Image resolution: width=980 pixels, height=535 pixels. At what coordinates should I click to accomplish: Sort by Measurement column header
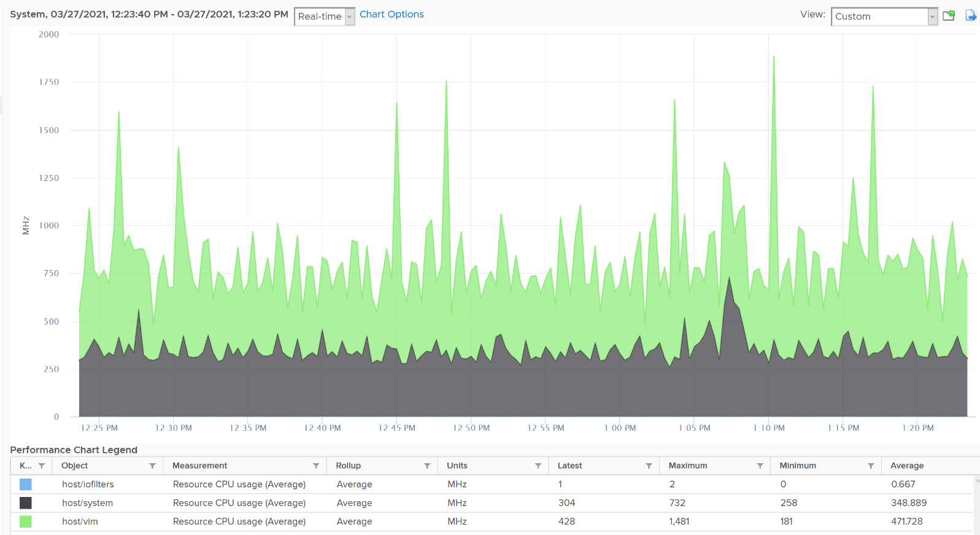pyautogui.click(x=200, y=466)
